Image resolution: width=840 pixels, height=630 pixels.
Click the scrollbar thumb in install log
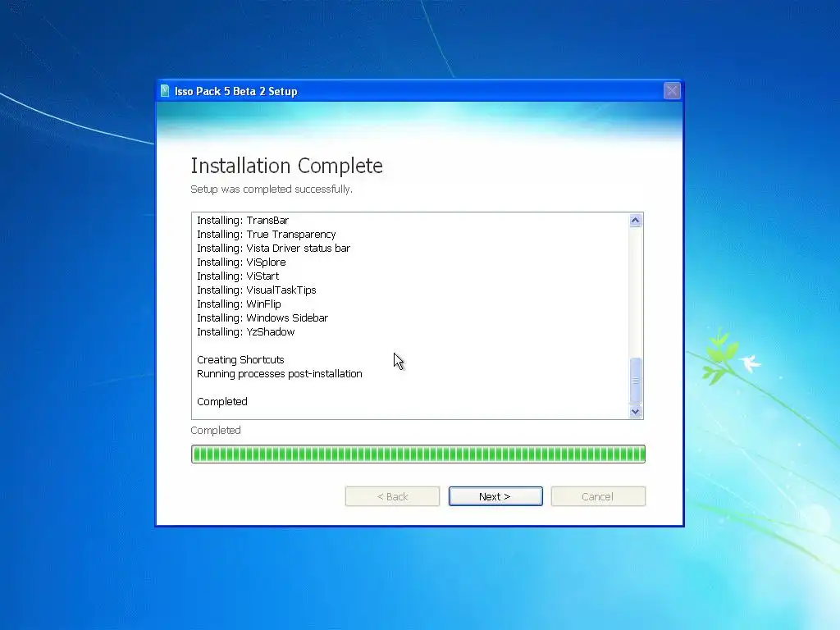tap(636, 381)
